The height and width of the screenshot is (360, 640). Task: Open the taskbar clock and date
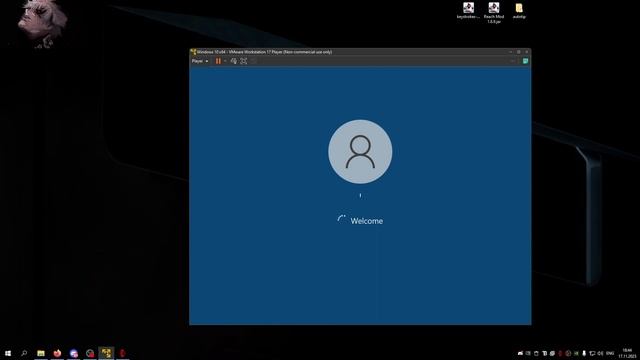pos(627,353)
